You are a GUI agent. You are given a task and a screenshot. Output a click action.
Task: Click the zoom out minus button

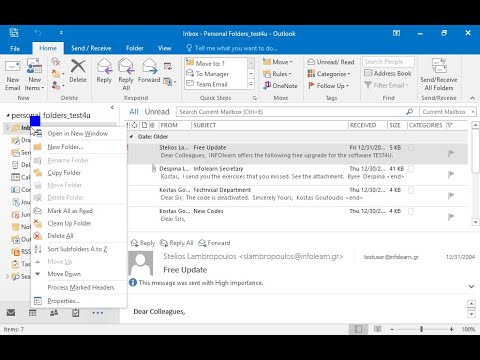(392, 329)
